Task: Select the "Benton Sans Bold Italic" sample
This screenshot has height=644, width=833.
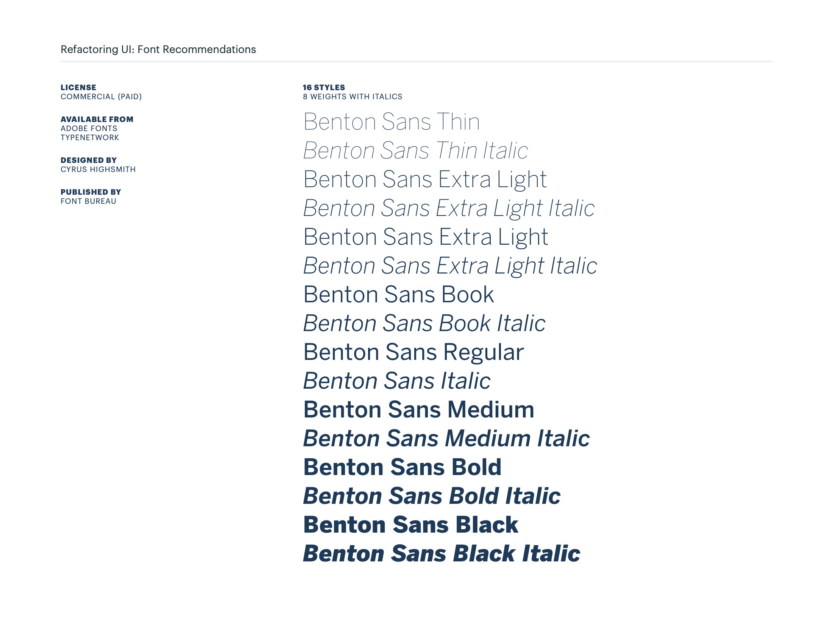Action: [x=431, y=496]
